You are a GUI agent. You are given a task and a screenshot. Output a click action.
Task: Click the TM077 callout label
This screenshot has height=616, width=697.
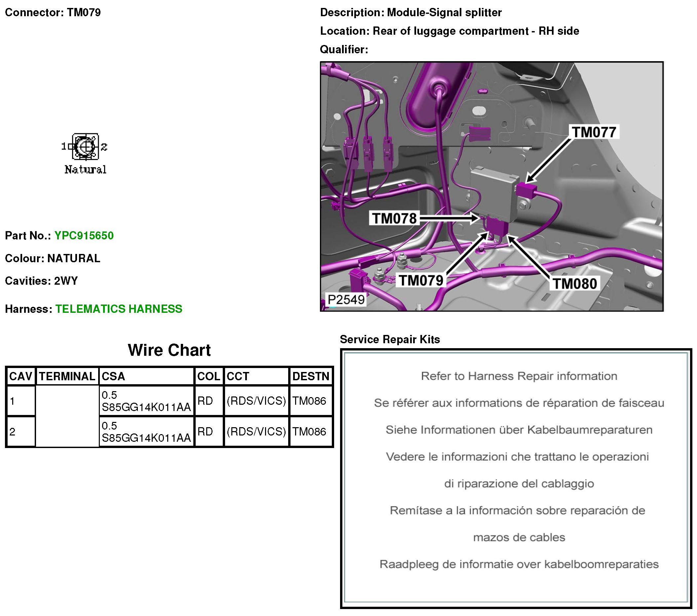594,132
